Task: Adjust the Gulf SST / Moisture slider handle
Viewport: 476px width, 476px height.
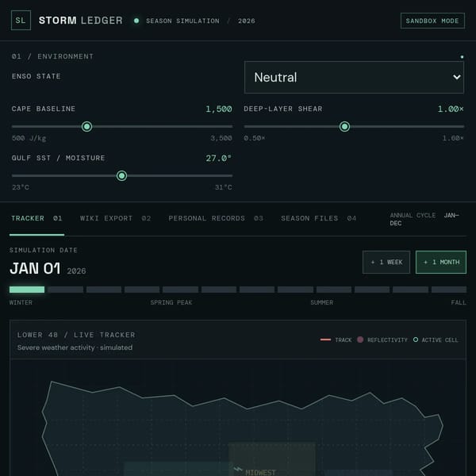Action: point(121,176)
